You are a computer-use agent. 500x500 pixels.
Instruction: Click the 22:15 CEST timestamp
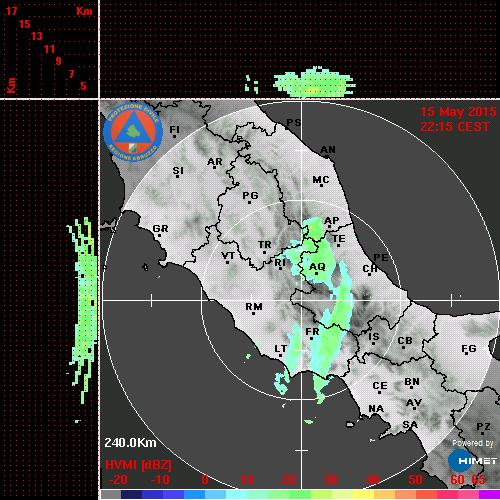pos(455,127)
